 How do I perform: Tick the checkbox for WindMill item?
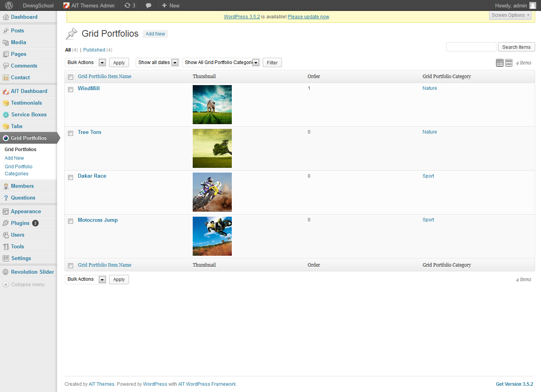pos(71,89)
